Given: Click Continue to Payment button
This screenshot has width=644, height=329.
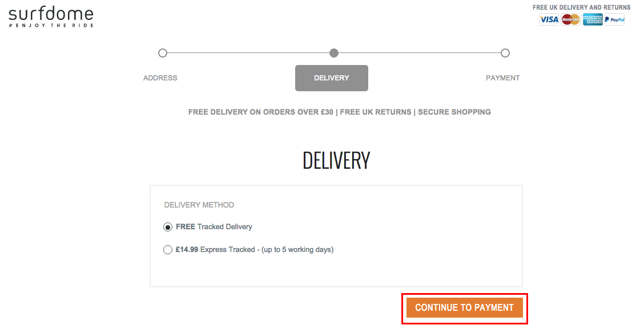Looking at the screenshot, I should [x=465, y=308].
